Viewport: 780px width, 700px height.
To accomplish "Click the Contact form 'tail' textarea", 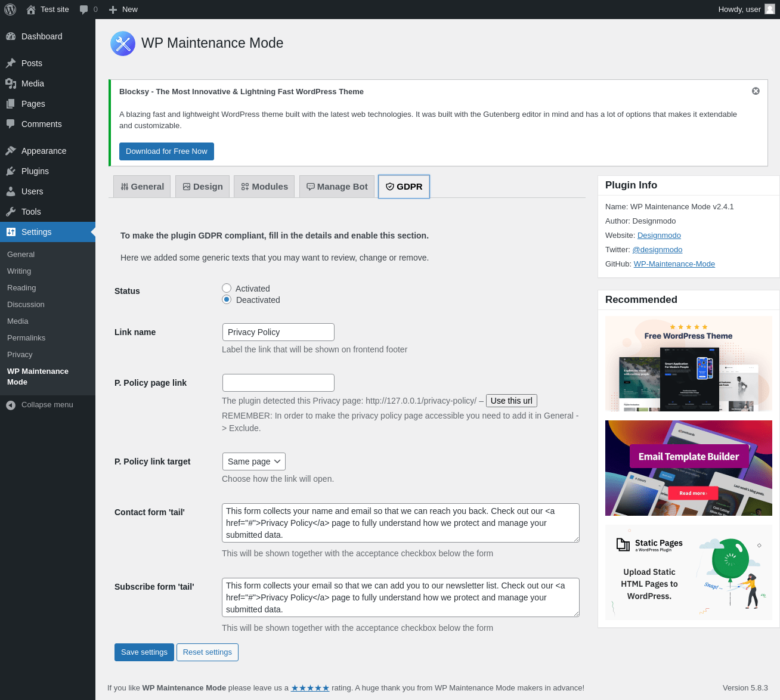I will (401, 523).
